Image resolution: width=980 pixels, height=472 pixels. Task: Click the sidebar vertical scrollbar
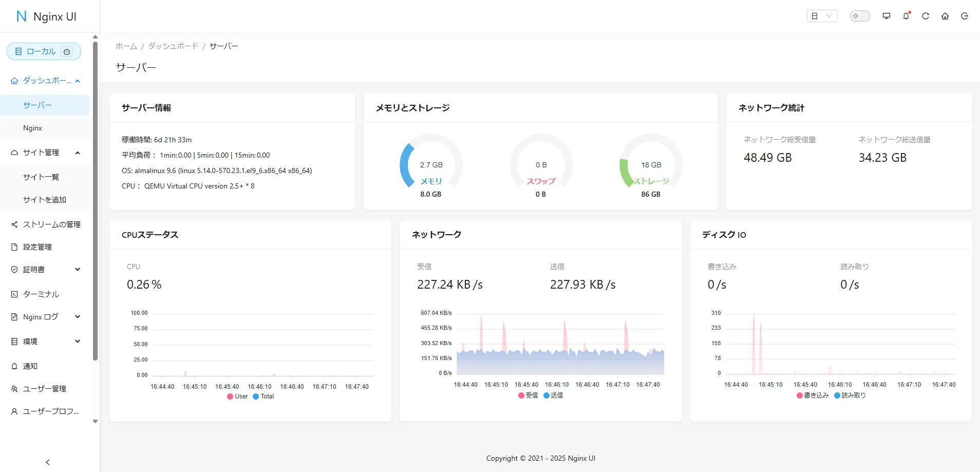(x=95, y=200)
